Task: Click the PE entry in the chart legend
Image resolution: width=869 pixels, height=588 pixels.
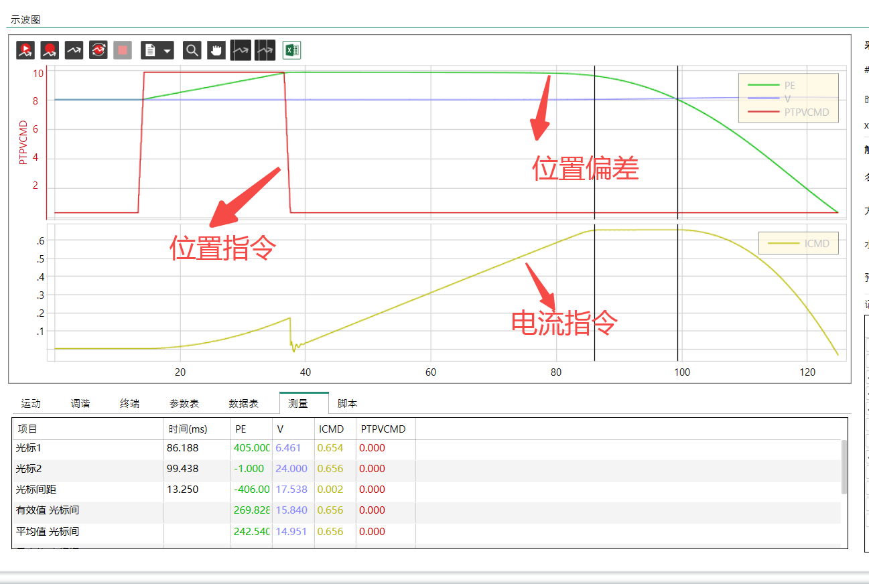Action: coord(771,85)
